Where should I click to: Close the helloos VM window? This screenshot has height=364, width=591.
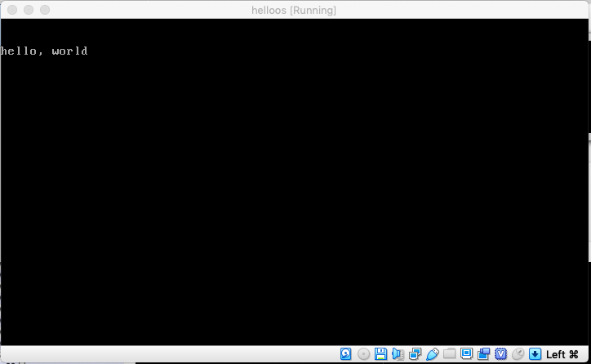click(x=12, y=10)
